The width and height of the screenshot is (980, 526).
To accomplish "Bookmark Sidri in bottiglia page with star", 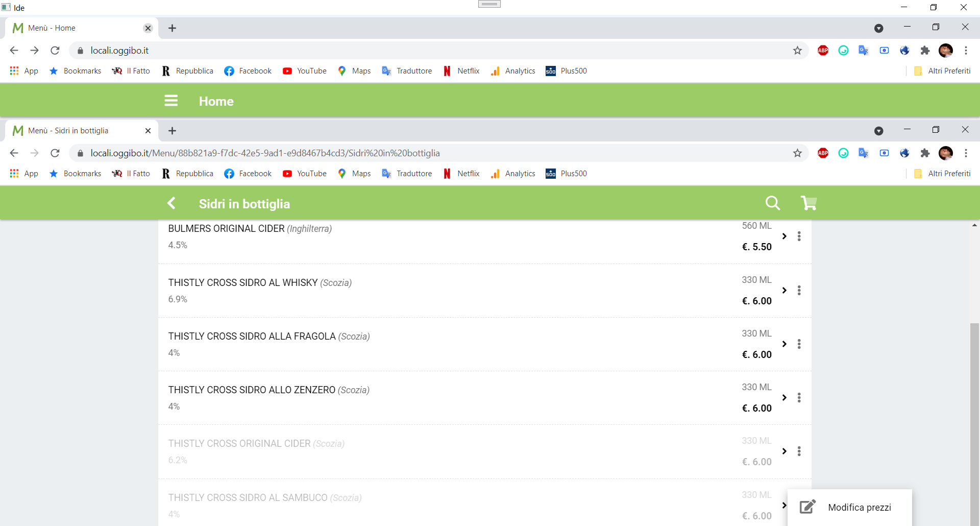I will click(797, 153).
